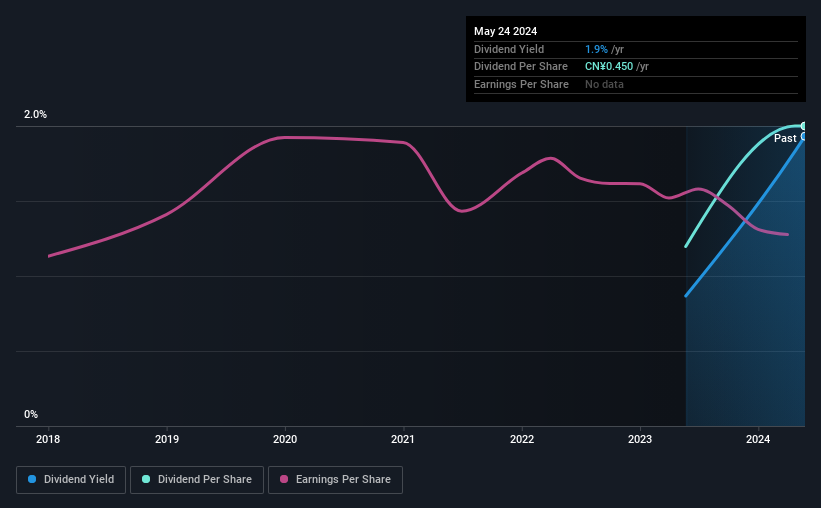Click the 2024 x-axis label

coord(758,439)
